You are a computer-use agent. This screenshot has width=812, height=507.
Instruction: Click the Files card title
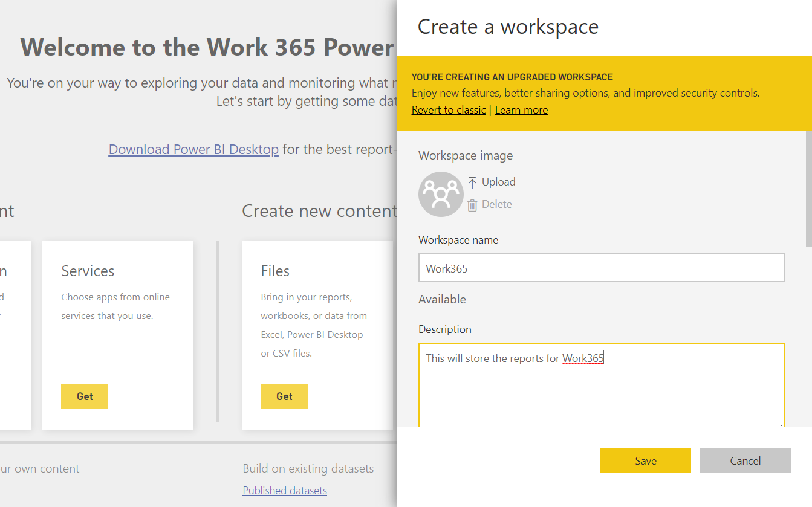(275, 271)
